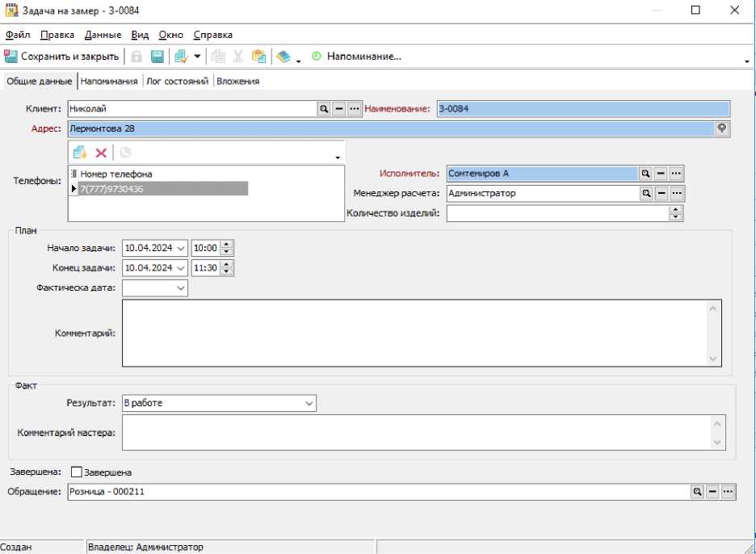
Task: Search Обращение with magnifier icon
Action: [696, 491]
